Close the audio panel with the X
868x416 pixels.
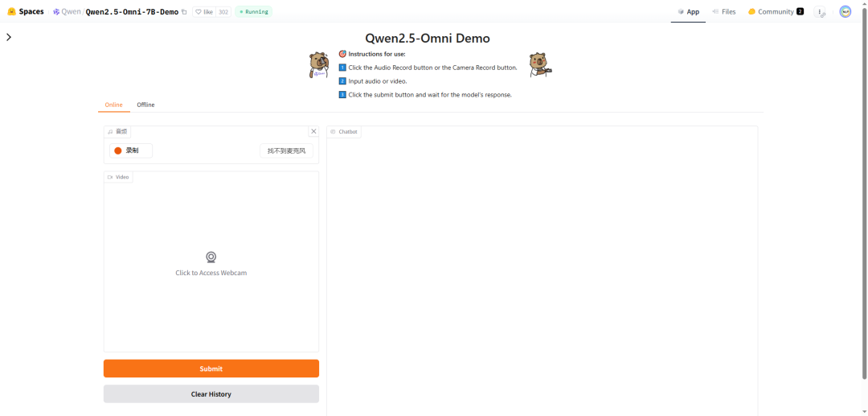pos(314,131)
